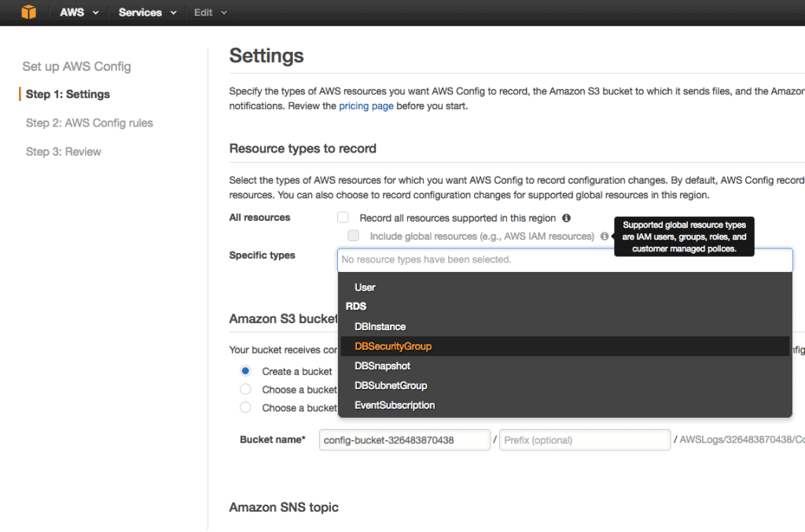Pick DBSnapshot from the resource types list
Screen dimensions: 805x532
[x=382, y=365]
